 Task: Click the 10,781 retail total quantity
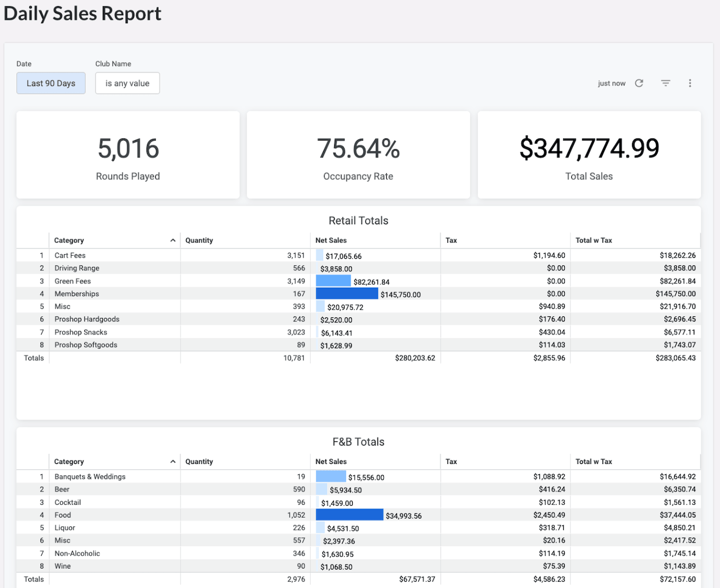tap(294, 358)
